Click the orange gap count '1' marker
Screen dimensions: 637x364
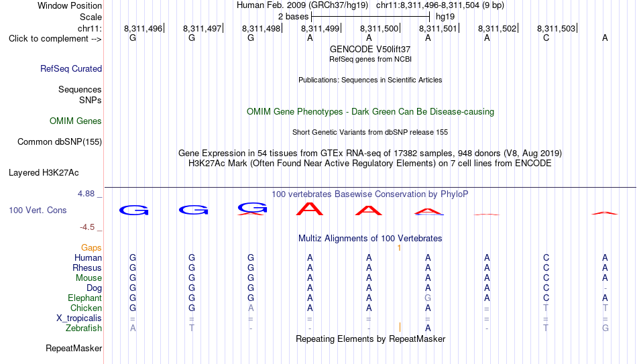click(400, 248)
